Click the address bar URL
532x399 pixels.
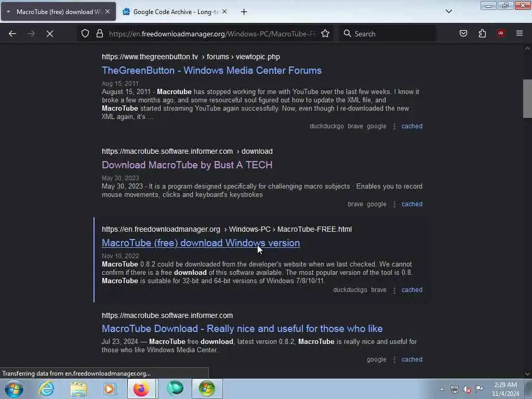pos(212,34)
